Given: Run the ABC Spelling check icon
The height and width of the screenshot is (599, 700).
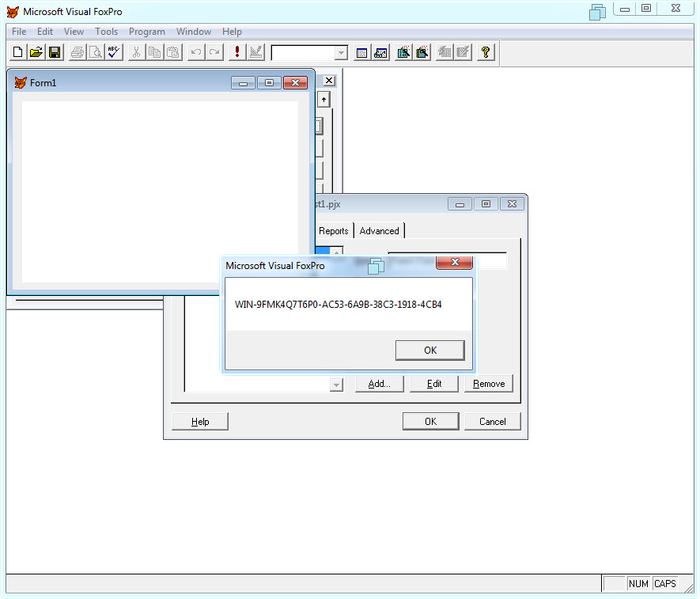Looking at the screenshot, I should tap(114, 52).
